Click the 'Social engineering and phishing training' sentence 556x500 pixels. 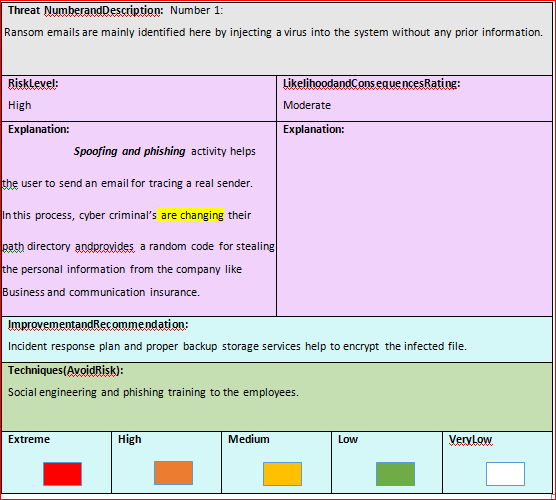pos(153,393)
